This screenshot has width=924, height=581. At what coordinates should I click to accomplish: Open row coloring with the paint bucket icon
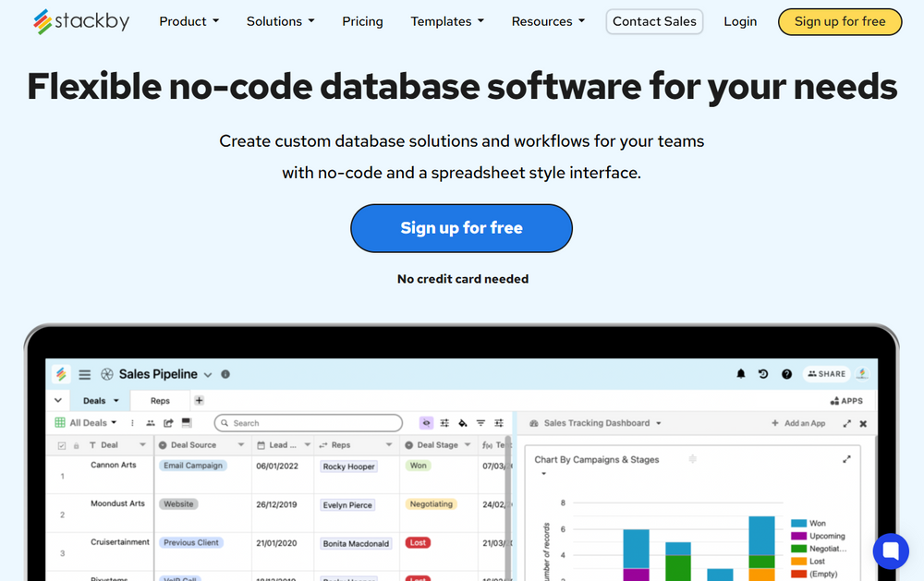(x=463, y=422)
